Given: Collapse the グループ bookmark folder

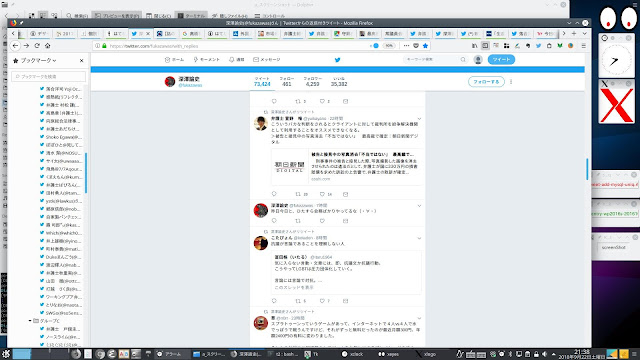Looking at the screenshot, I should pyautogui.click(x=30, y=321).
